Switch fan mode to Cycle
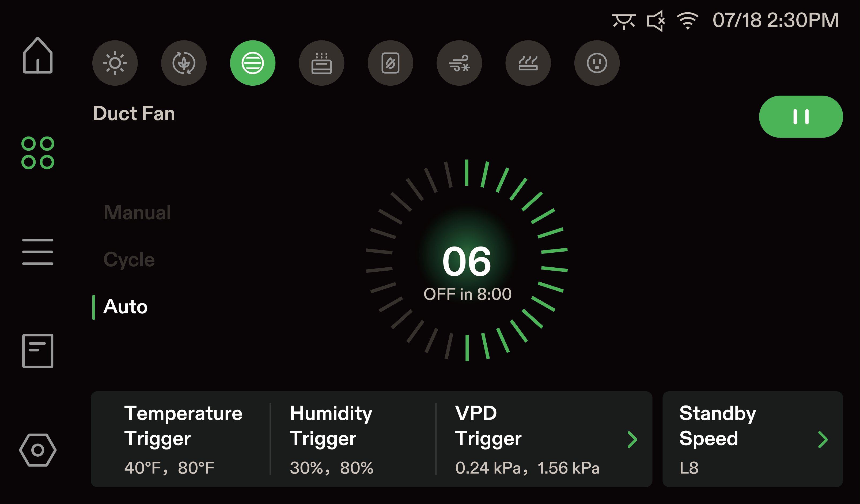Screen dimensions: 860x504 click(129, 260)
